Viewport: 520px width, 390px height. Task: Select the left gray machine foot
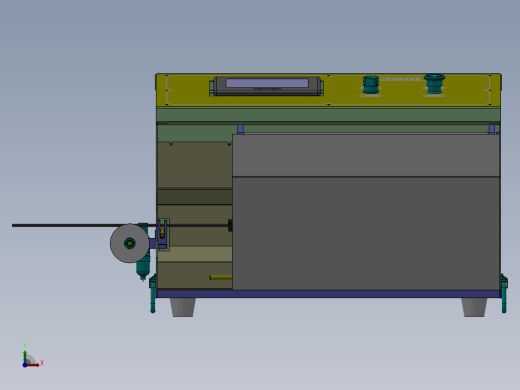click(183, 307)
